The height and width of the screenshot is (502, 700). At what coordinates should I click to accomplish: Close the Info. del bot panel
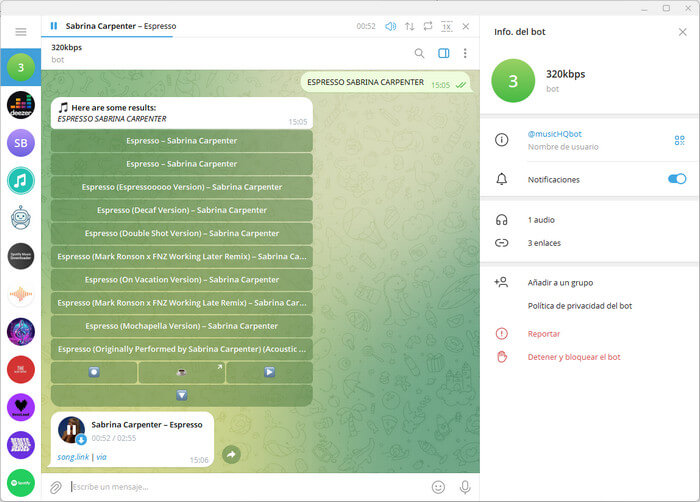coord(683,32)
